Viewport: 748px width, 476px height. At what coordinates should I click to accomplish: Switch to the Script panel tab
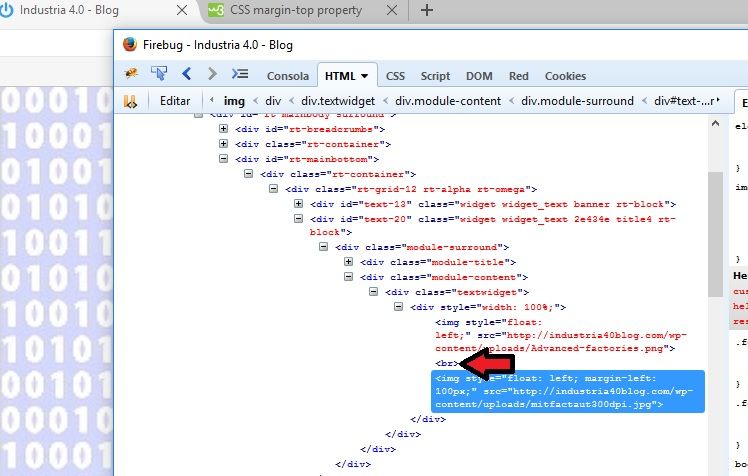[435, 76]
